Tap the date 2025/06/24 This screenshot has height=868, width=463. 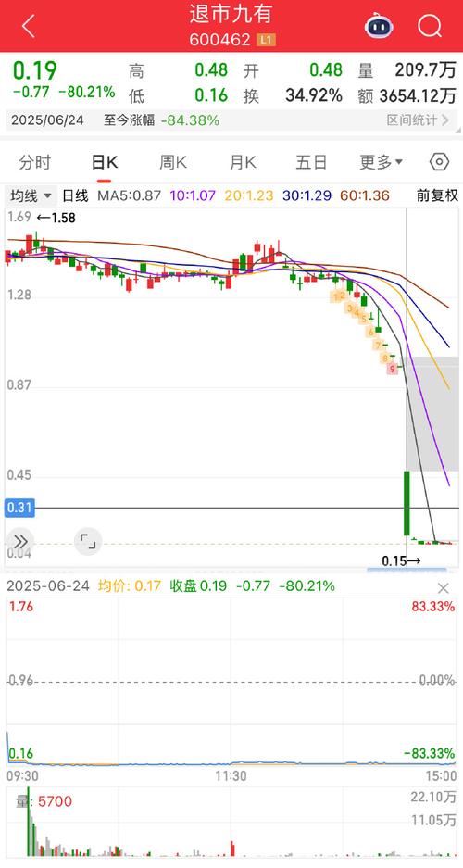pyautogui.click(x=45, y=120)
